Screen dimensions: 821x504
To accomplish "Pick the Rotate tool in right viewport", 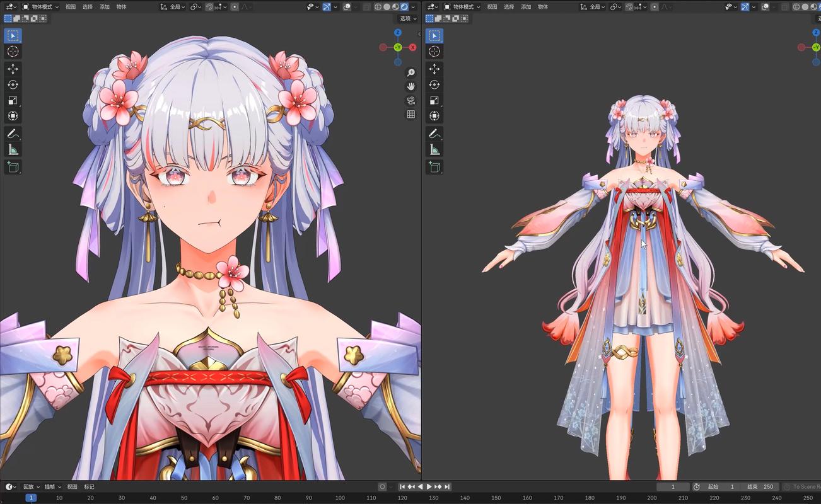I will pos(434,84).
